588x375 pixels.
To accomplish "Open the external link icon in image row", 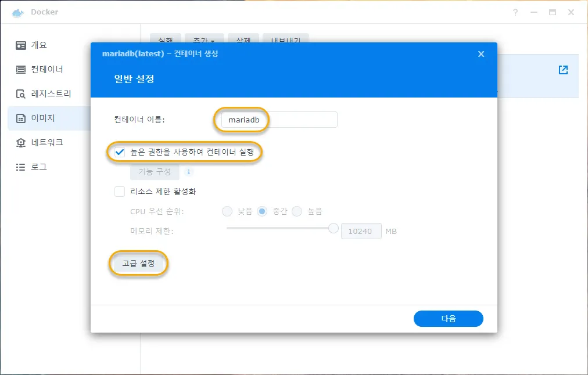I will coord(563,70).
